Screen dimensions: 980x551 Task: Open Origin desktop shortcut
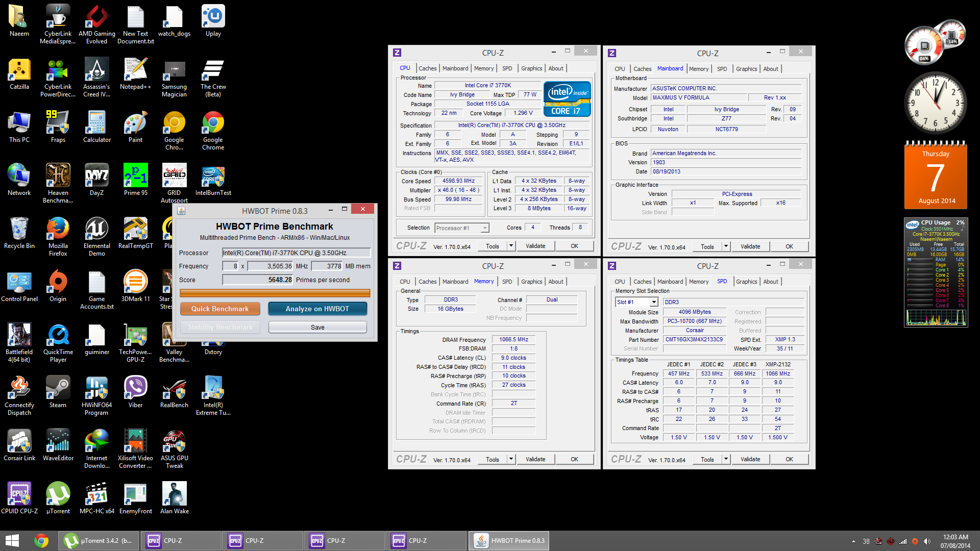coord(58,286)
